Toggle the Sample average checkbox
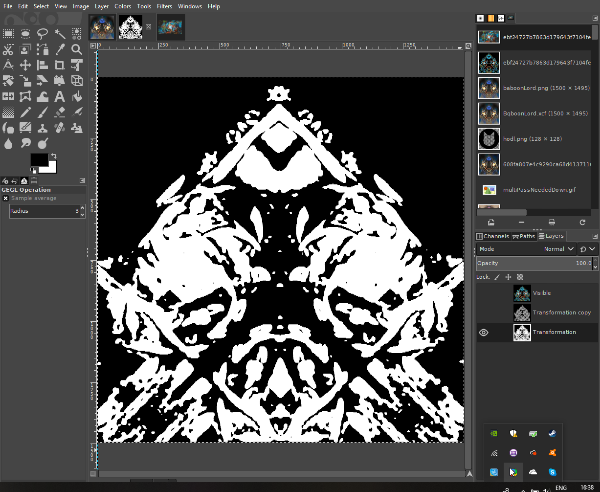The width and height of the screenshot is (600, 492). (5, 198)
